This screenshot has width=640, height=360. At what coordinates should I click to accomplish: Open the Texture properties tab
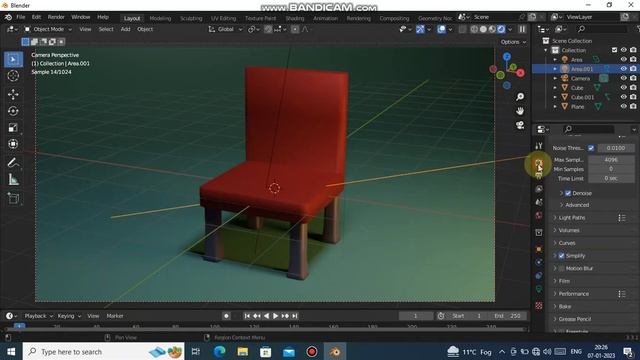(x=539, y=306)
